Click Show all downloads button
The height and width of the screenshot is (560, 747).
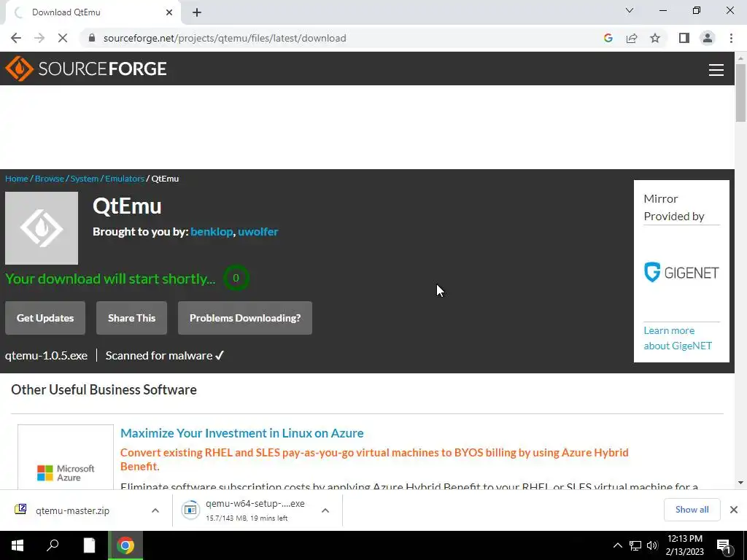coord(692,510)
